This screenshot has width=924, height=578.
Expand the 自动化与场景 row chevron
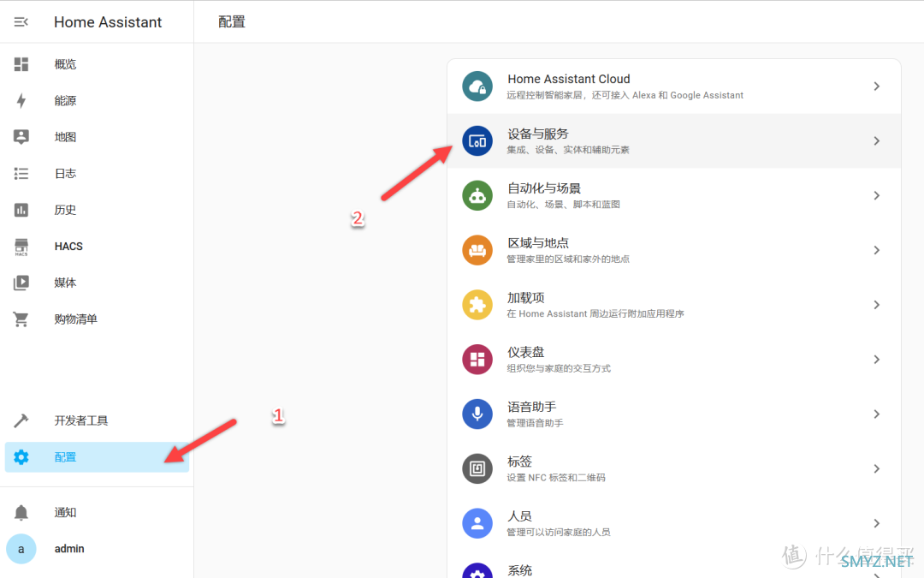click(877, 196)
